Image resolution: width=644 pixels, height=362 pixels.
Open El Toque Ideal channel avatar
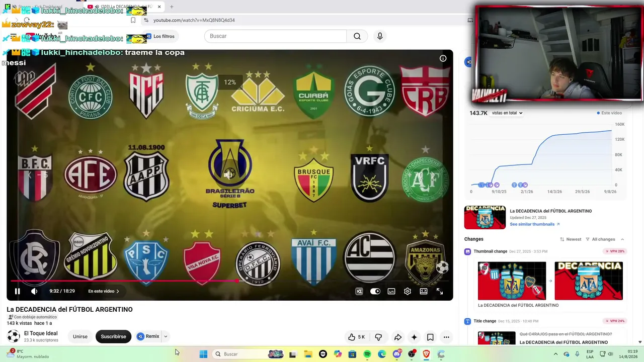point(14,336)
